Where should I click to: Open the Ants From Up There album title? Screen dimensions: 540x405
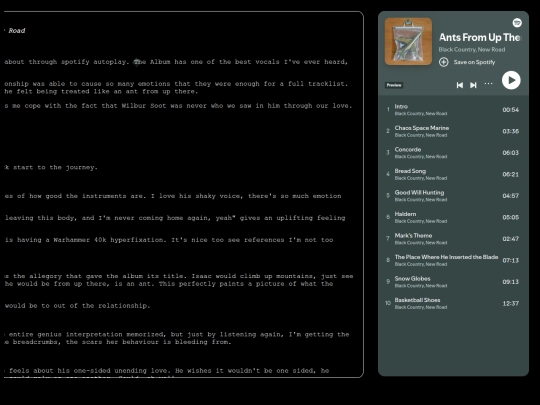pos(480,37)
